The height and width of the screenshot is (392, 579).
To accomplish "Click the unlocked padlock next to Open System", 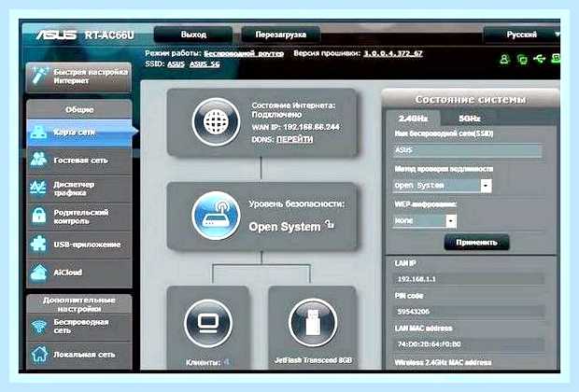I will (330, 224).
